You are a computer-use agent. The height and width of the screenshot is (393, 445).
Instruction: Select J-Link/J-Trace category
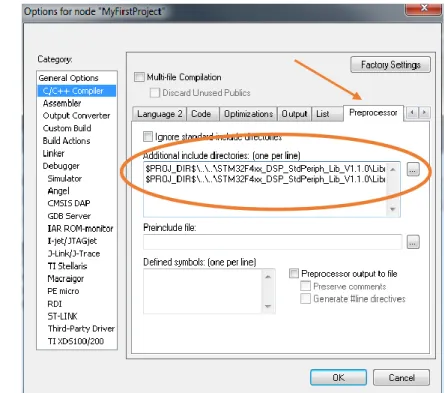coord(74,254)
